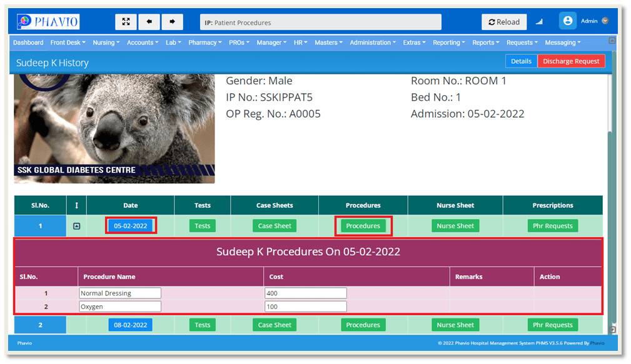Viewport: 631px width, 364px height.
Task: Open Case Sheet for 05-02-2022 row
Action: pyautogui.click(x=275, y=226)
